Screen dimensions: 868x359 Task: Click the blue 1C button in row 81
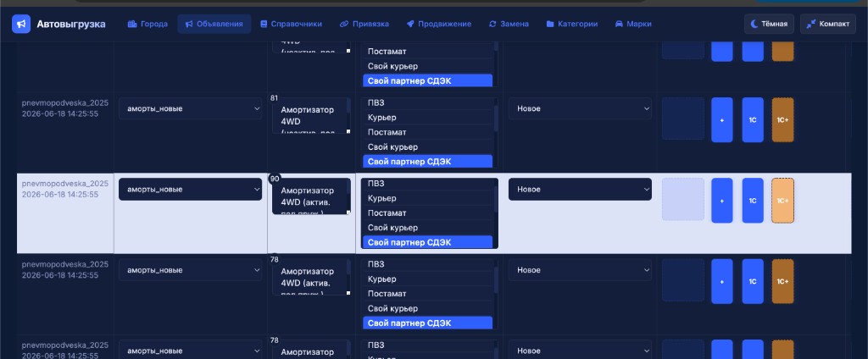pyautogui.click(x=753, y=120)
